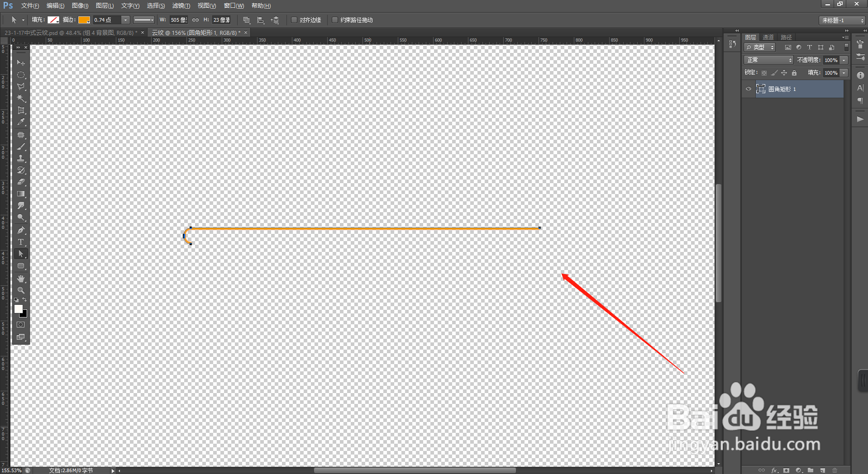Open the Layers panel flyout menu

(845, 37)
